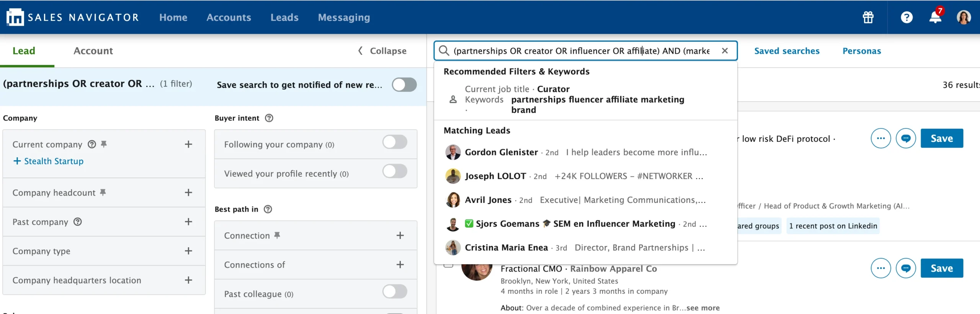Save the first lead result

(x=942, y=138)
